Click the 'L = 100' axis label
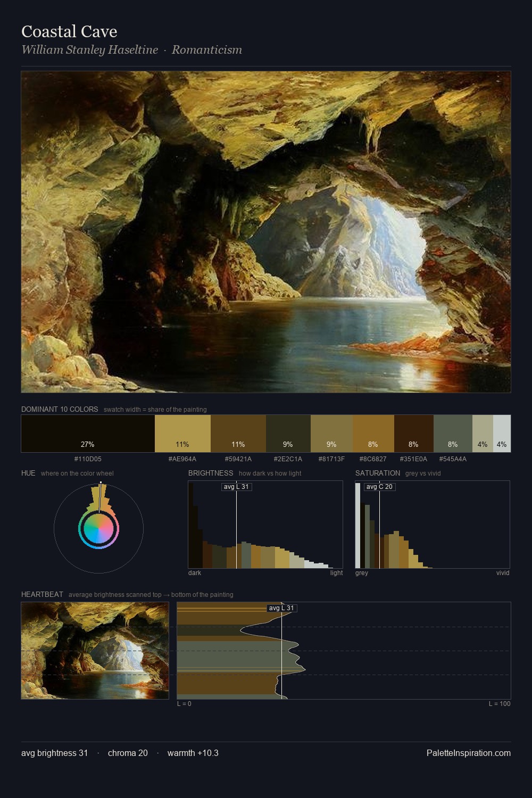 click(500, 704)
